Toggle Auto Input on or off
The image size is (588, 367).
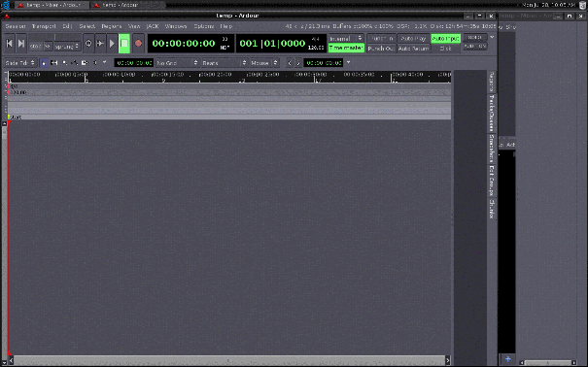(445, 39)
